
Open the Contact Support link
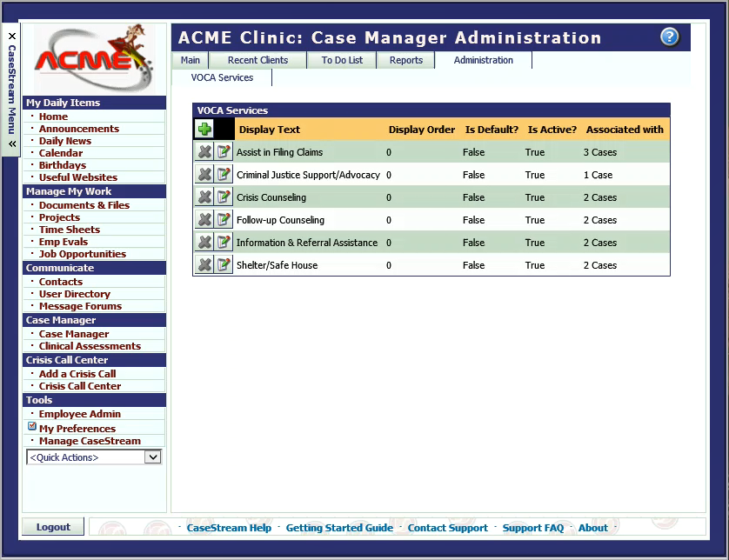(447, 527)
